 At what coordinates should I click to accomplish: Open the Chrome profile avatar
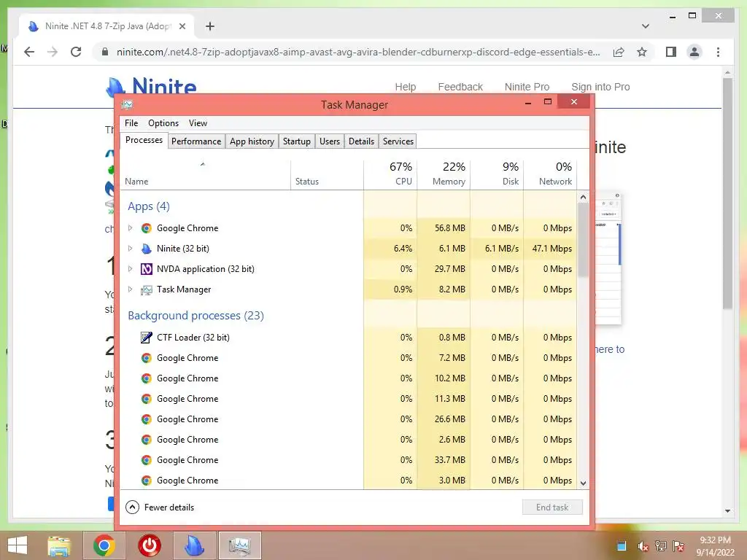(694, 52)
